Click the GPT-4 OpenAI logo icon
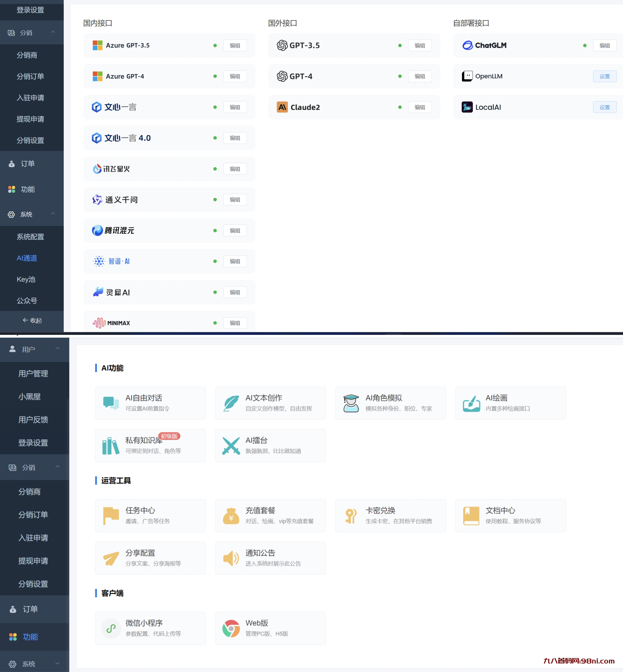 coord(282,76)
